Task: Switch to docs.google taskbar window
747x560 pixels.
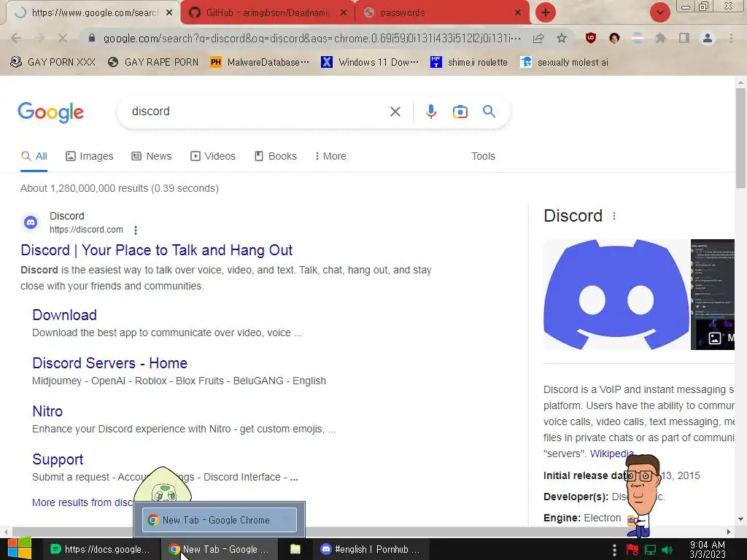Action: [x=101, y=550]
